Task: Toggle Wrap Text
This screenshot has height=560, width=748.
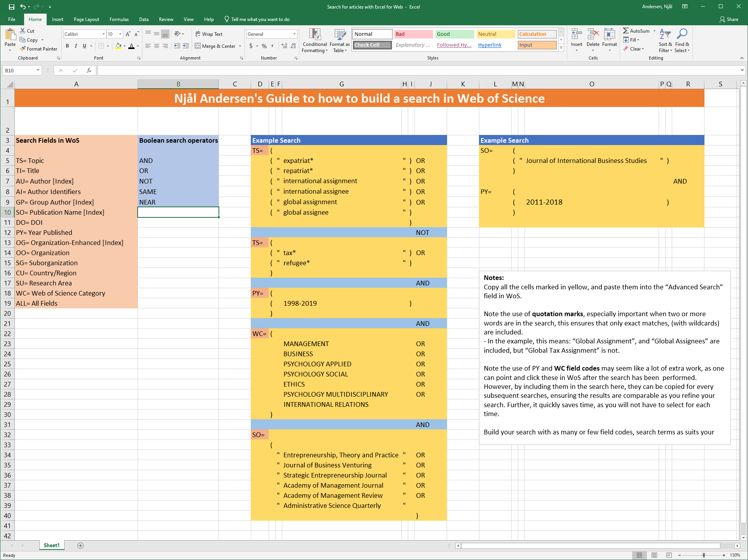Action: click(209, 34)
